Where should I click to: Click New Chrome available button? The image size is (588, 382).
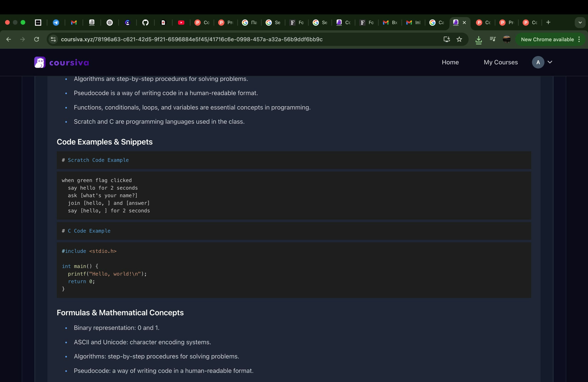tap(547, 40)
